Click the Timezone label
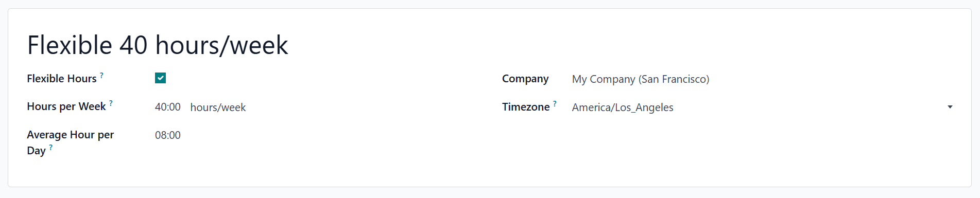 526,107
